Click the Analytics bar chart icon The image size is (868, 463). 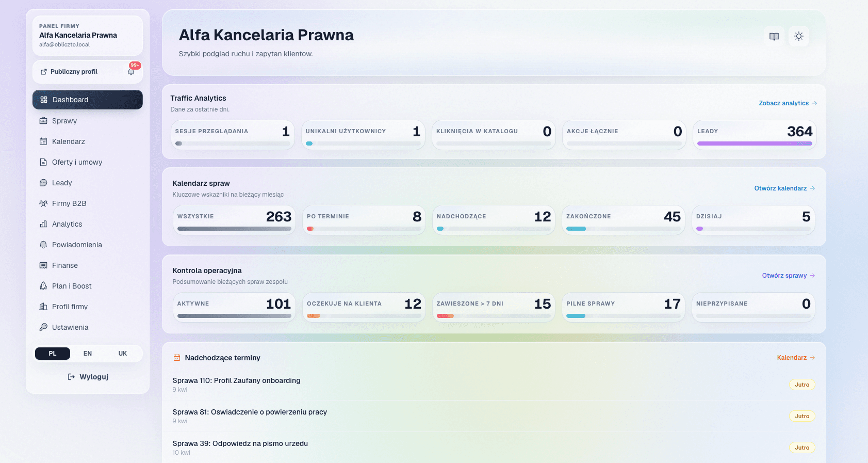pos(43,224)
